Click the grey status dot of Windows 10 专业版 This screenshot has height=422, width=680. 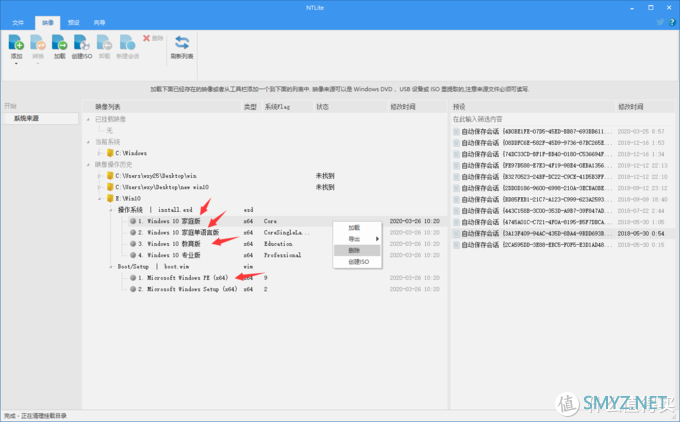[x=133, y=255]
